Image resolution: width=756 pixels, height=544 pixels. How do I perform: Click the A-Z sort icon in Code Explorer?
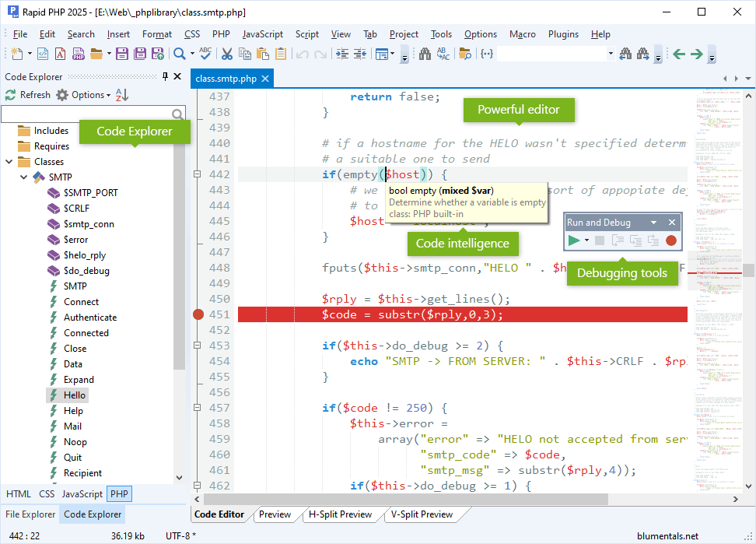click(122, 95)
